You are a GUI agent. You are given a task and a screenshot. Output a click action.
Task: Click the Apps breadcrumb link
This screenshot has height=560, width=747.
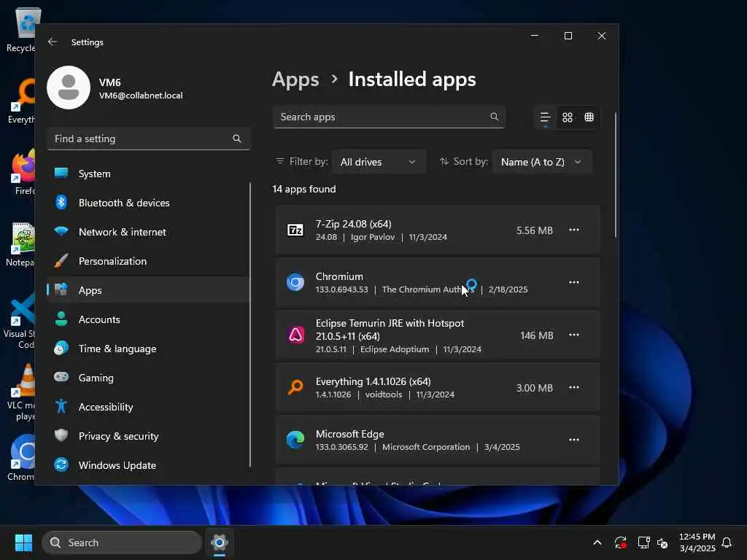click(x=295, y=79)
